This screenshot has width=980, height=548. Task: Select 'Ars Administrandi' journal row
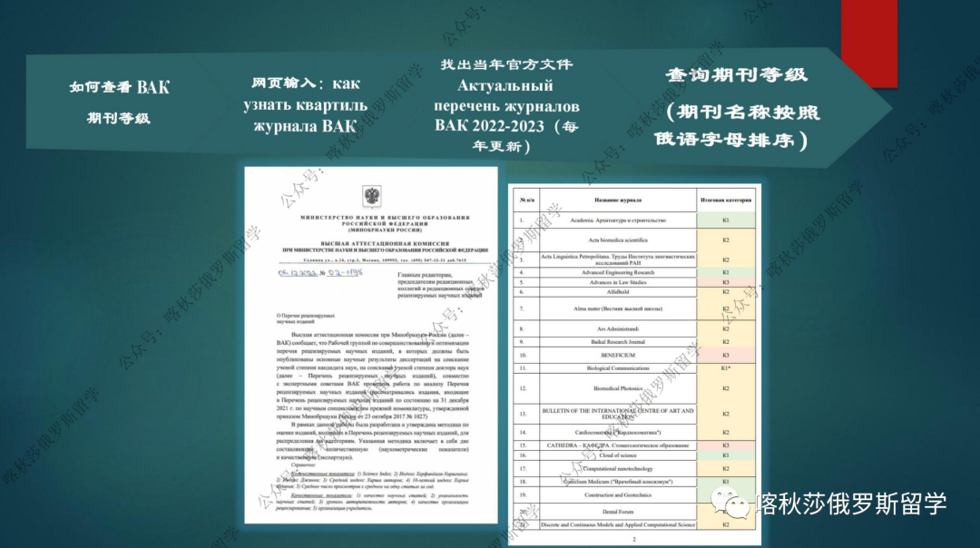click(x=634, y=328)
